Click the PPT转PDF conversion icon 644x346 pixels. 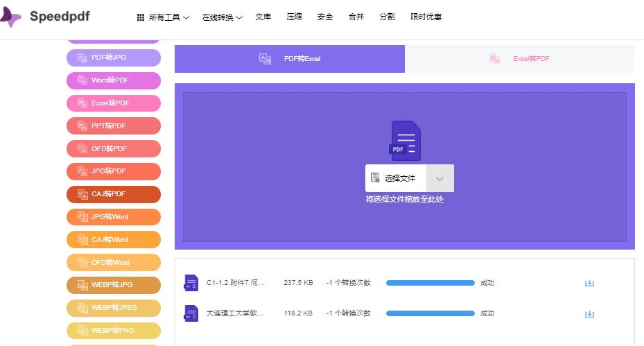(x=82, y=126)
